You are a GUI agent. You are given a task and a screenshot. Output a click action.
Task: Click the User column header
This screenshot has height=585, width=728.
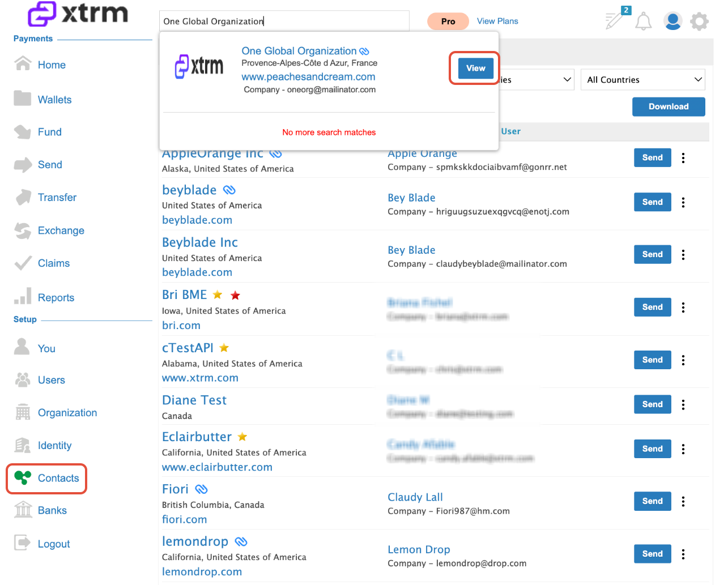pos(510,131)
